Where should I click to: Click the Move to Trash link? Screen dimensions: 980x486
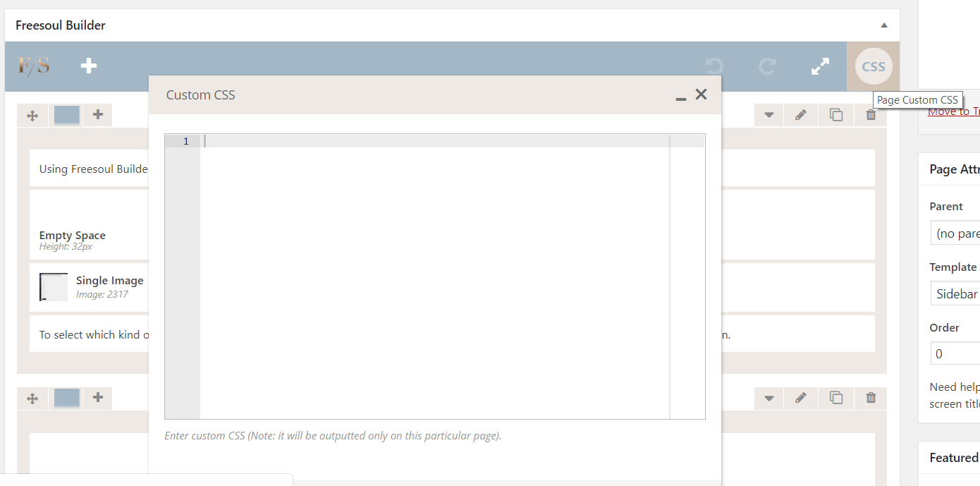[x=954, y=111]
